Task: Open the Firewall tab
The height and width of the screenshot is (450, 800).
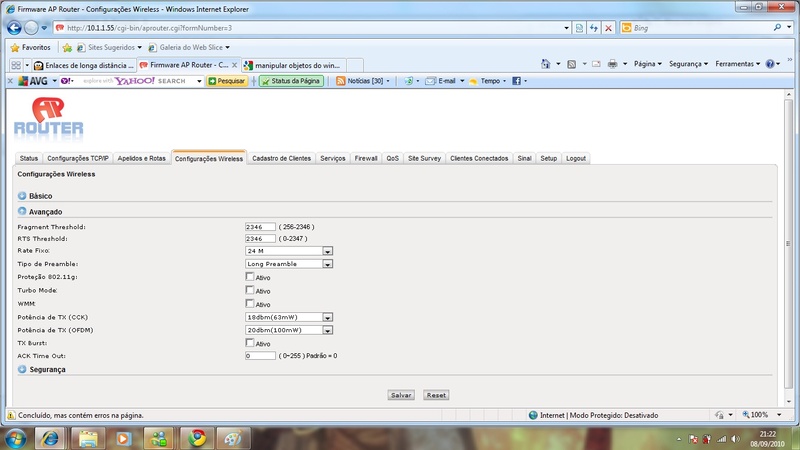Action: click(366, 158)
